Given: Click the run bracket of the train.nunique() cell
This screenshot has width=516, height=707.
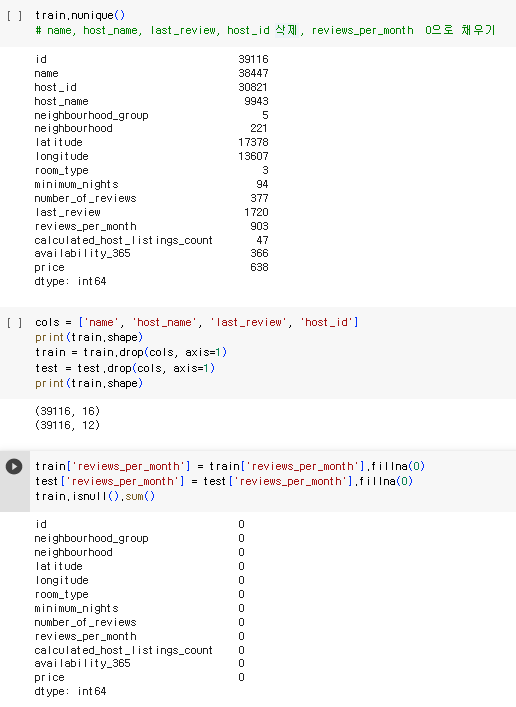Looking at the screenshot, I should [x=14, y=15].
